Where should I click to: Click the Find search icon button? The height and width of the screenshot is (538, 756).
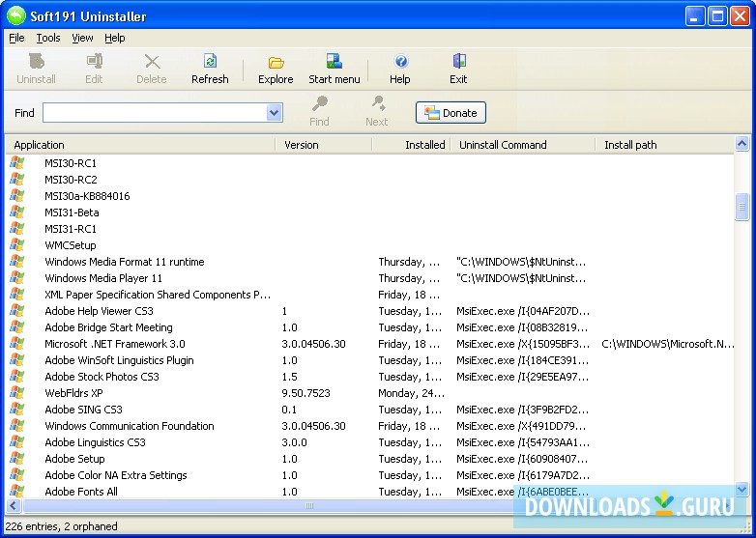[319, 103]
